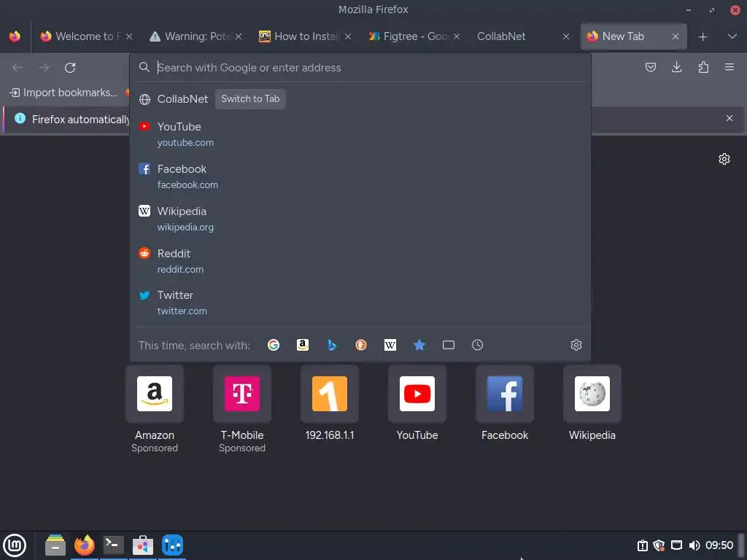Click Switch to Tab button for CollabNet
The image size is (747, 560).
pos(250,99)
